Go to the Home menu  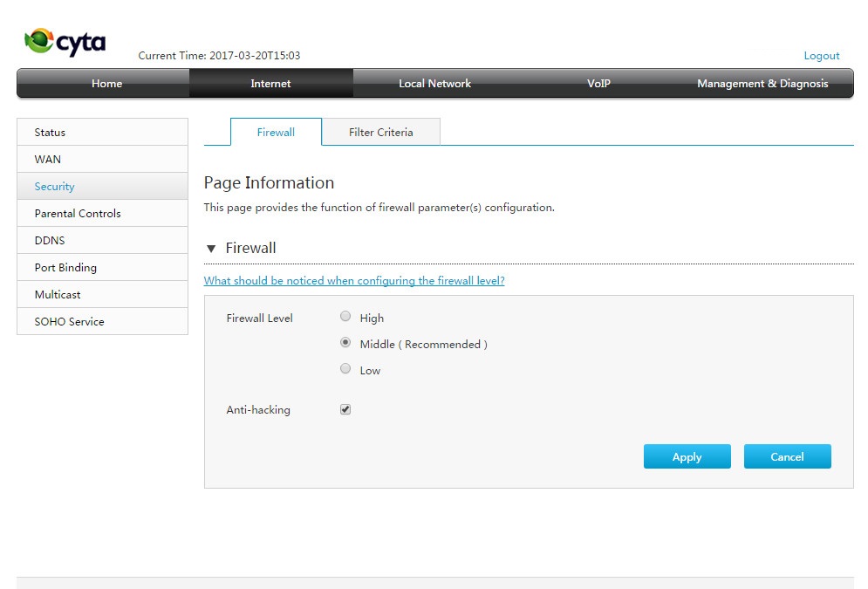(x=106, y=84)
